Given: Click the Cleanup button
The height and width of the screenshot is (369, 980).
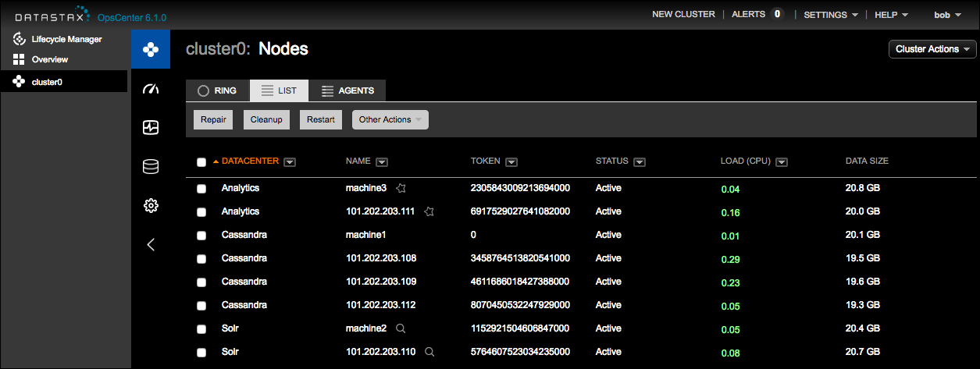Looking at the screenshot, I should [x=266, y=119].
